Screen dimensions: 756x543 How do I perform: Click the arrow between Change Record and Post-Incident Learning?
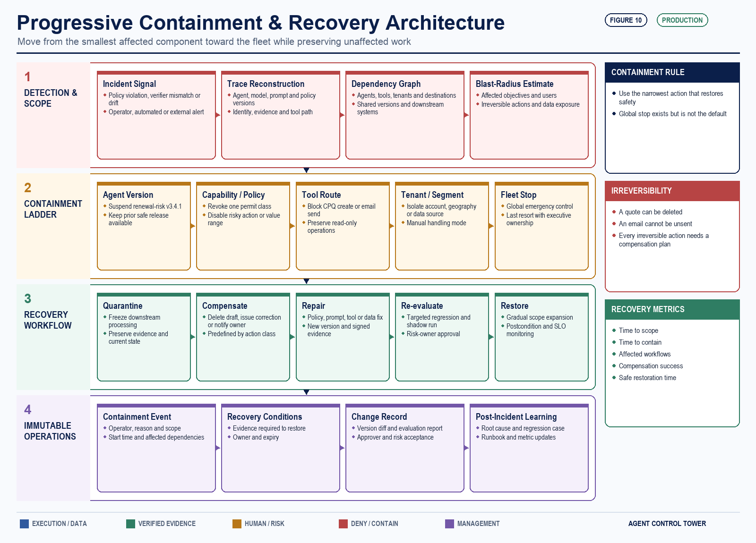[467, 448]
